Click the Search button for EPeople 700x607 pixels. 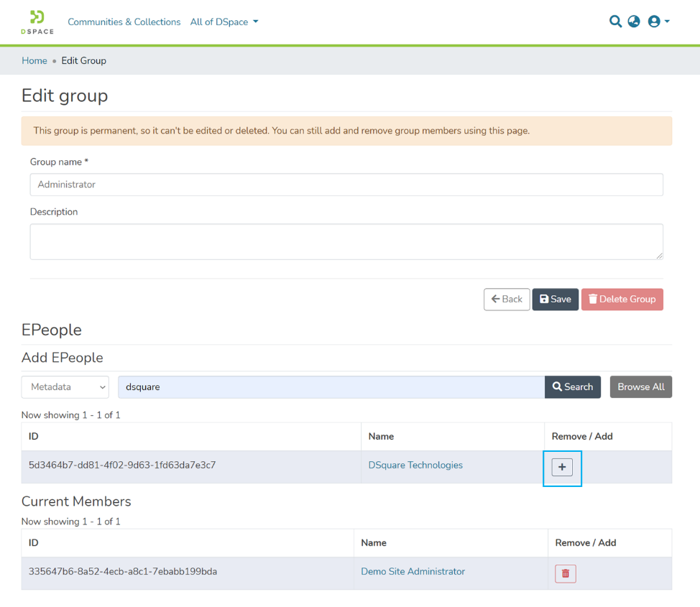click(572, 387)
